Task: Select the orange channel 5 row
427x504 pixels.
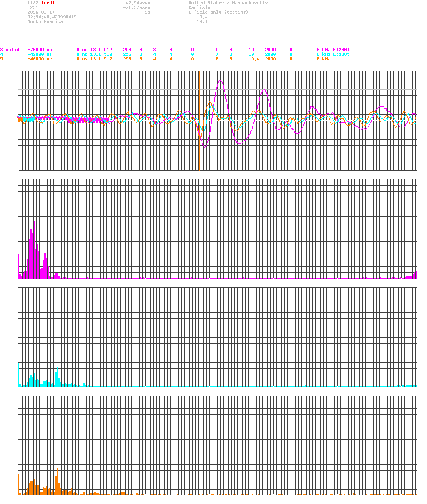Action: click(x=2, y=59)
